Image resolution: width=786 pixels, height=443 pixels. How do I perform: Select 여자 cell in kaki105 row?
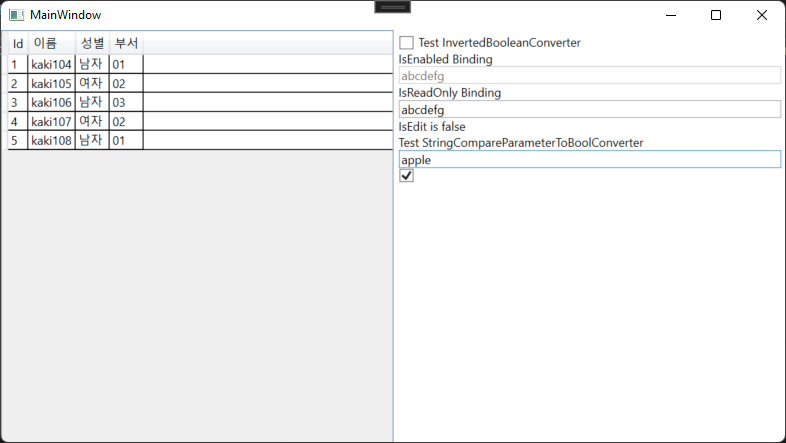click(x=92, y=83)
